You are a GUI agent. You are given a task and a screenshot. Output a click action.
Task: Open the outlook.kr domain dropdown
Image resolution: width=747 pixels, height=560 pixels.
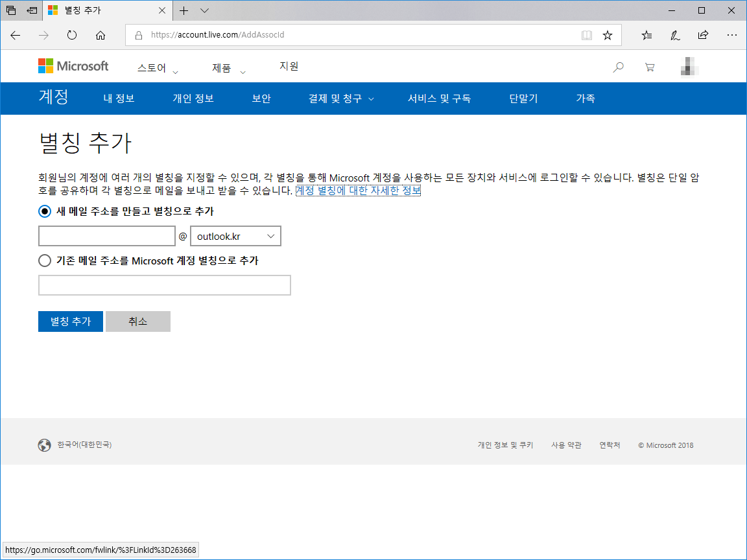tap(236, 236)
